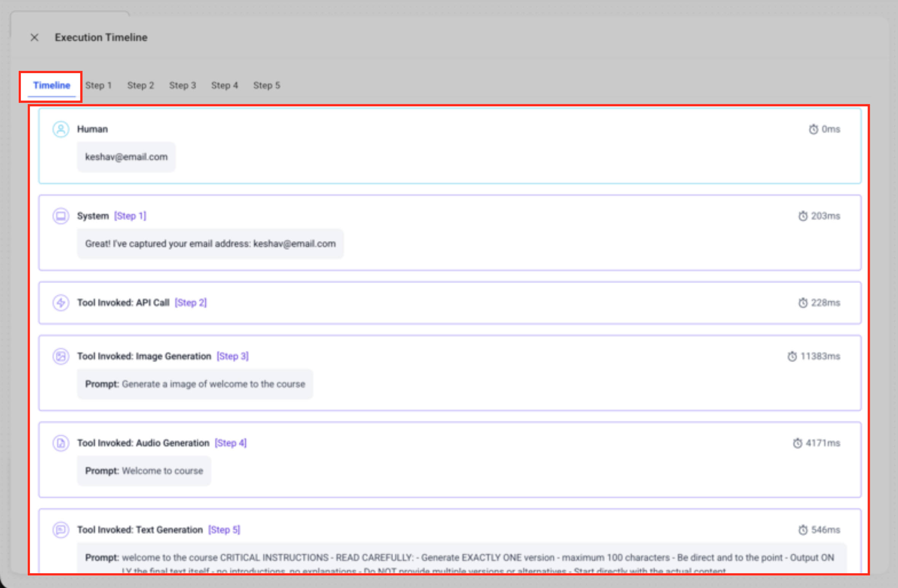Follow the [Step 2] link beside API Call
This screenshot has height=588, width=898.
[190, 303]
